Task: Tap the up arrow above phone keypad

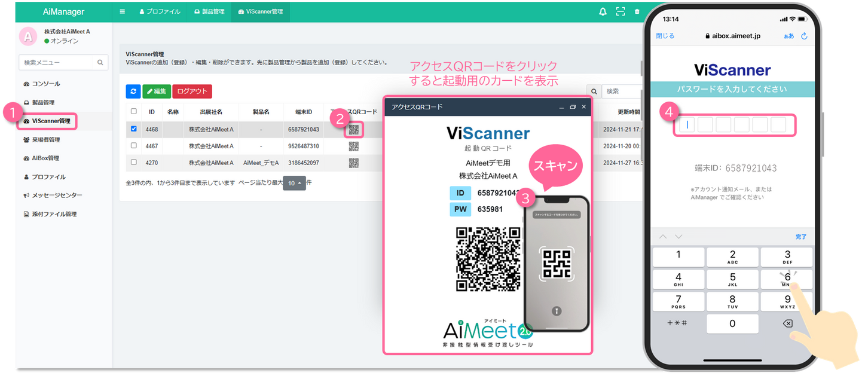Action: pyautogui.click(x=663, y=237)
